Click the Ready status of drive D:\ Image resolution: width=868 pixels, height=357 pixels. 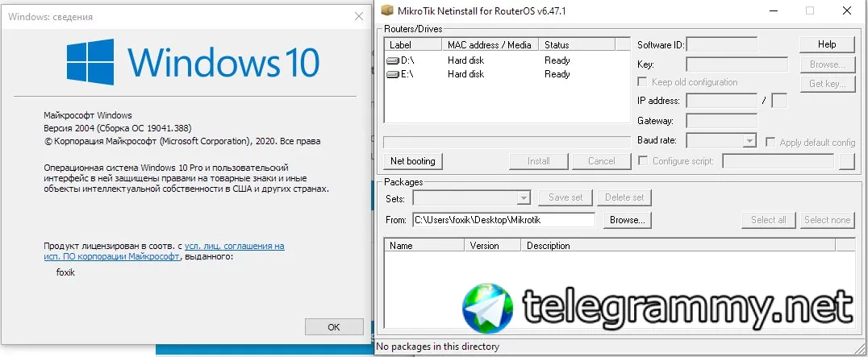tap(557, 60)
